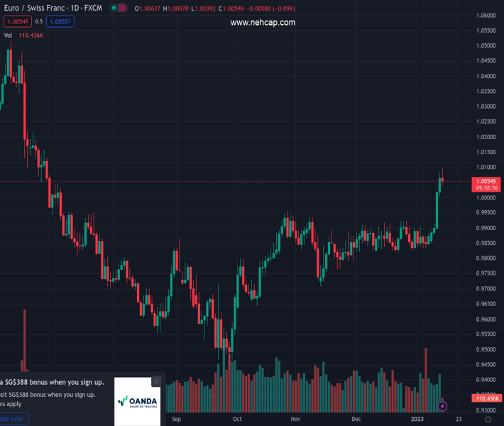Click the Nov label on time axis
Screen dimensions: 504x426
[x=296, y=419]
